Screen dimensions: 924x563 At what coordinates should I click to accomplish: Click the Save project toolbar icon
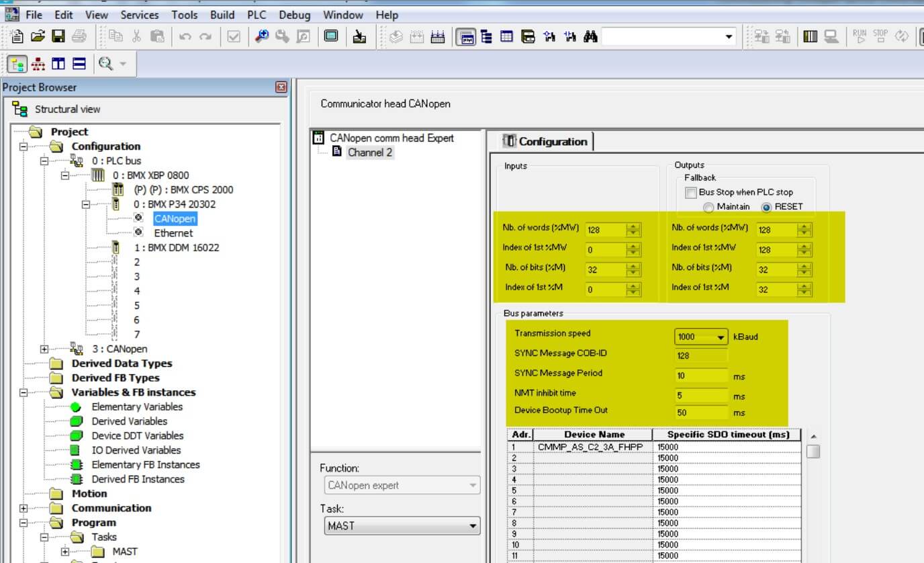58,37
